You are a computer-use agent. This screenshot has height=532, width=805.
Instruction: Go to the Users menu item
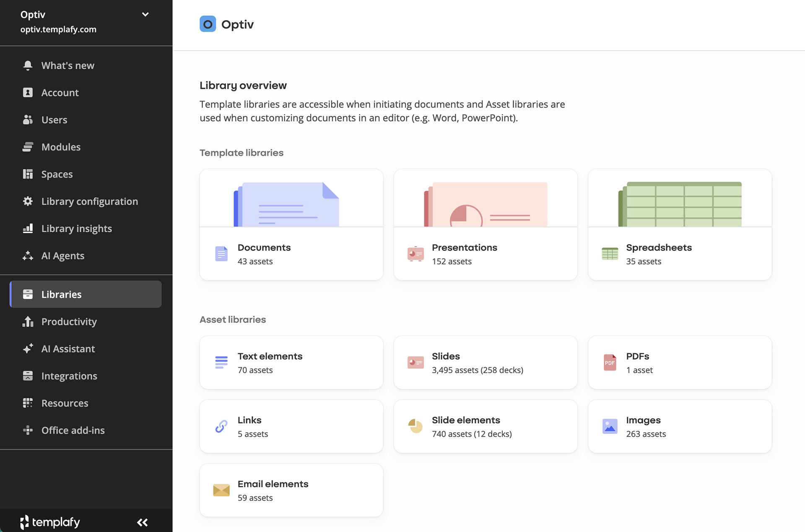click(x=54, y=120)
